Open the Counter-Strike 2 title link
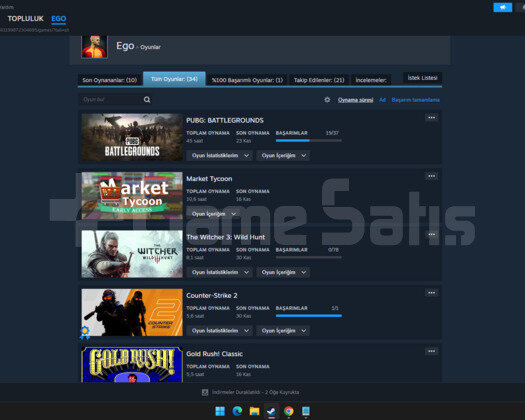This screenshot has height=420, width=525. click(x=212, y=295)
